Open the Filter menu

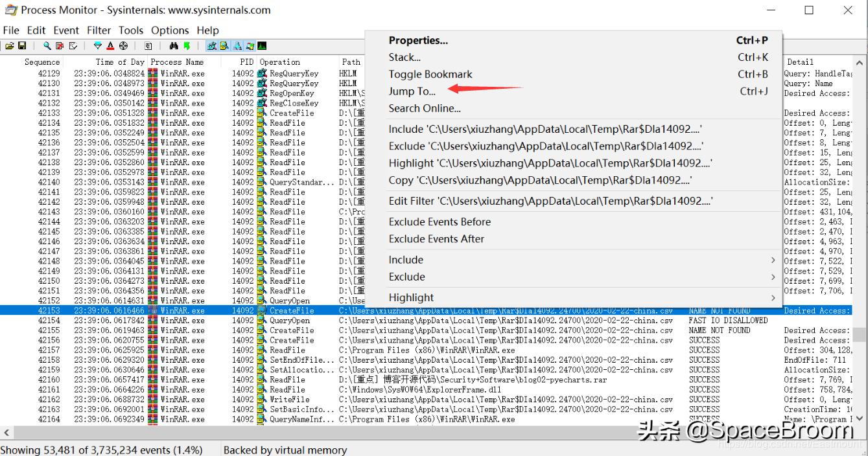click(99, 30)
